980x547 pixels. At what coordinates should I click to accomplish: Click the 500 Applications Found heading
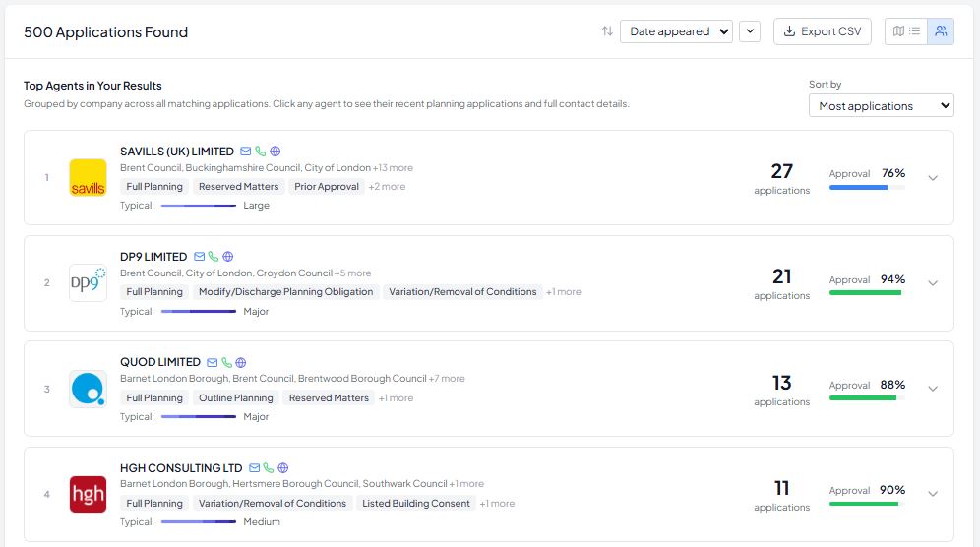105,31
